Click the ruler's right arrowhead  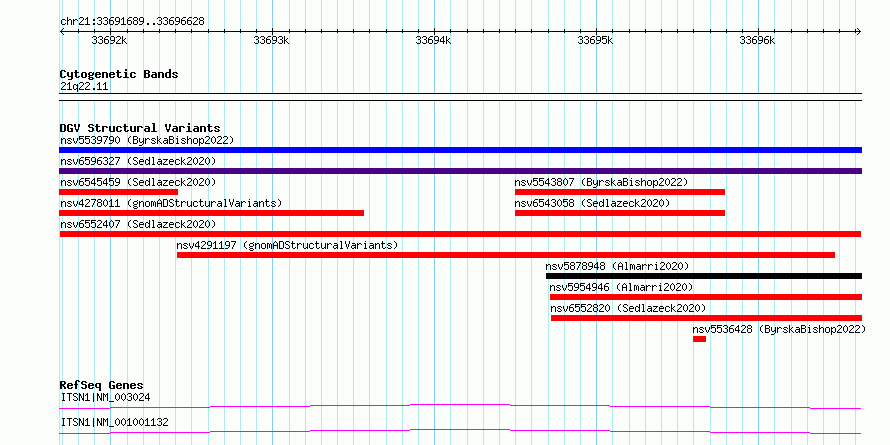(858, 32)
